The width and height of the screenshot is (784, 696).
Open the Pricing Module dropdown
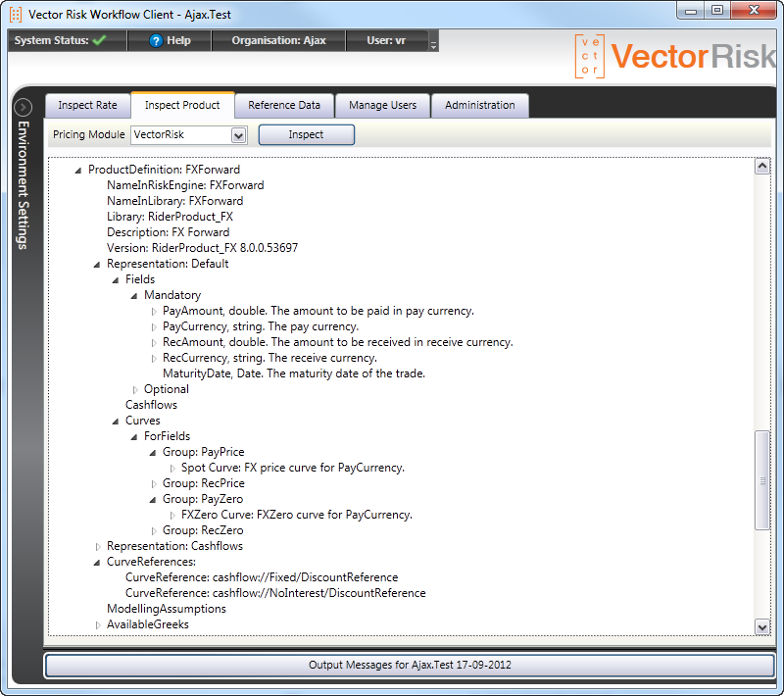(x=238, y=135)
